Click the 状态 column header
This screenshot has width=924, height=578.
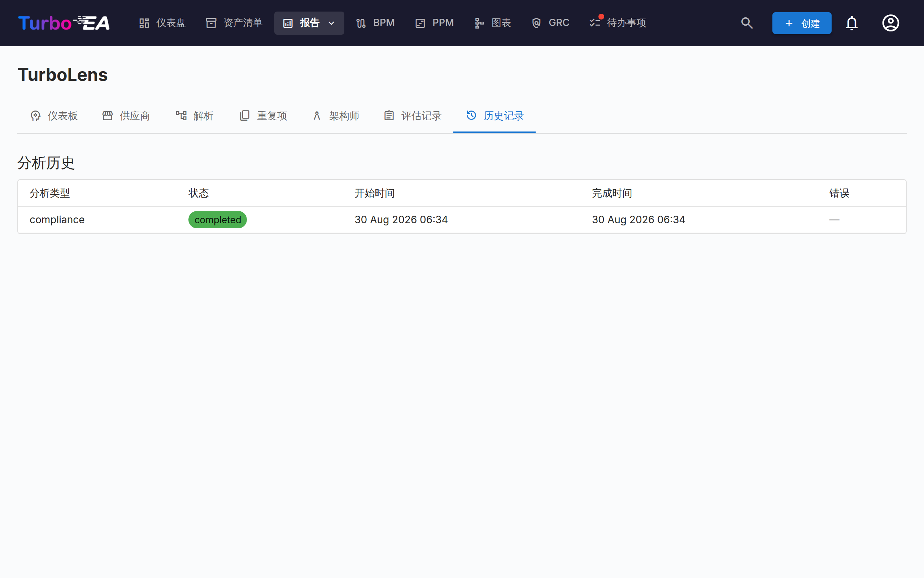(x=198, y=193)
